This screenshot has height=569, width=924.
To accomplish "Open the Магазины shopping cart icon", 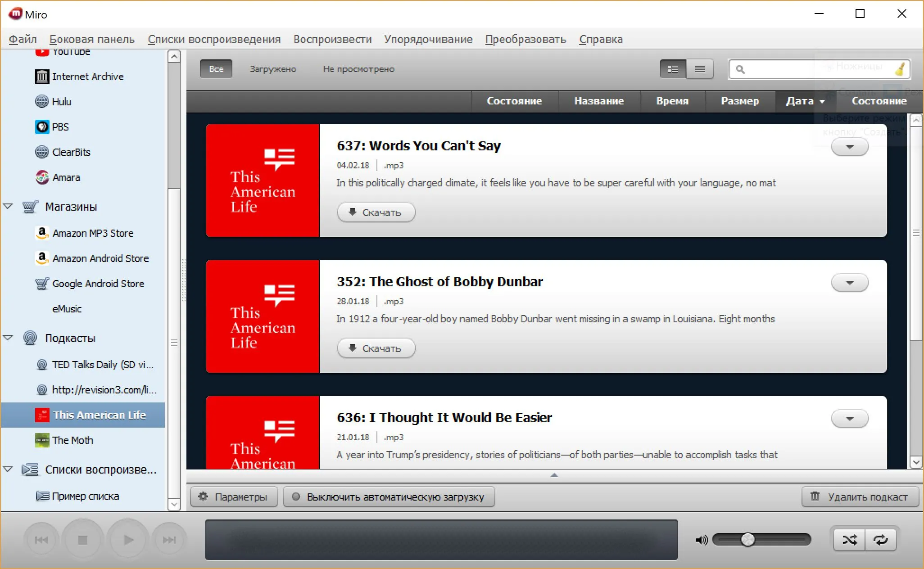I will click(30, 207).
